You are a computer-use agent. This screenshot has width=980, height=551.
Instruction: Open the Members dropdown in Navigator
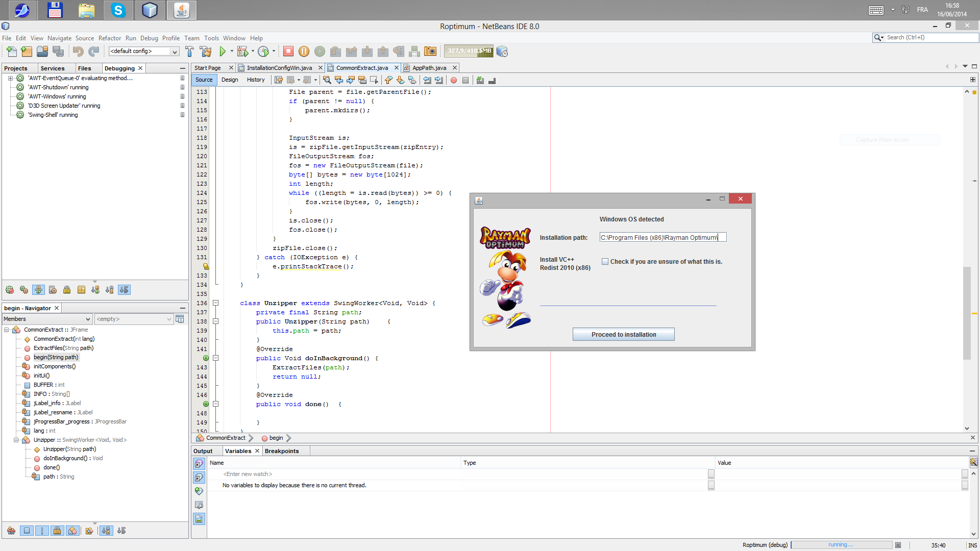coord(47,319)
